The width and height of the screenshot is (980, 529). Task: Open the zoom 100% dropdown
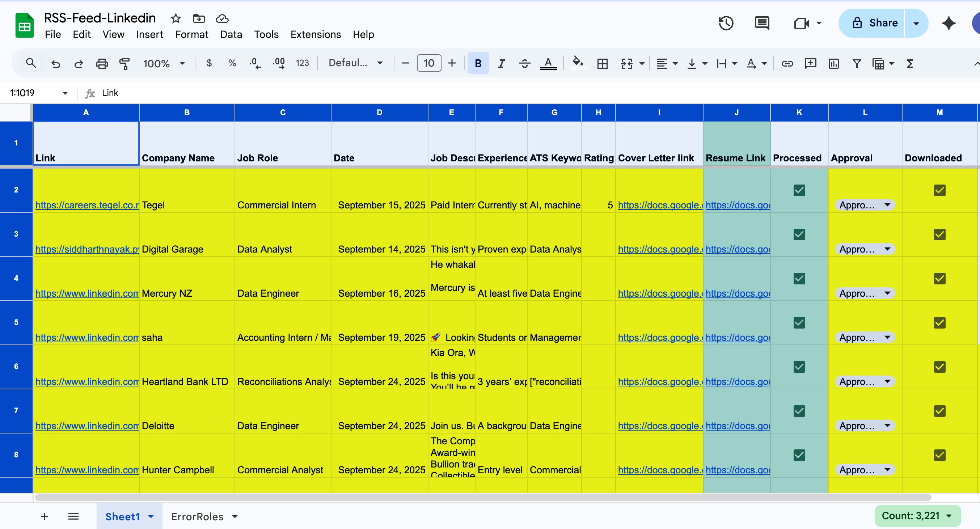point(164,64)
